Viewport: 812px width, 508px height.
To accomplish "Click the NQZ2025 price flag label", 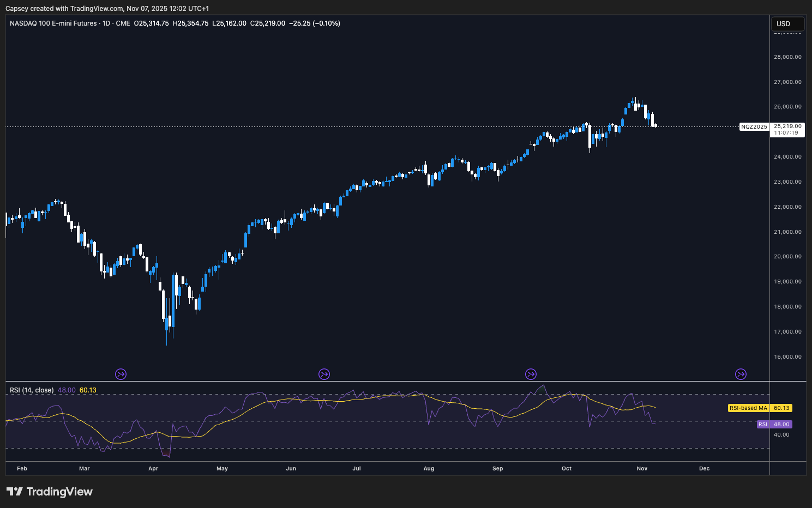I will coord(753,126).
